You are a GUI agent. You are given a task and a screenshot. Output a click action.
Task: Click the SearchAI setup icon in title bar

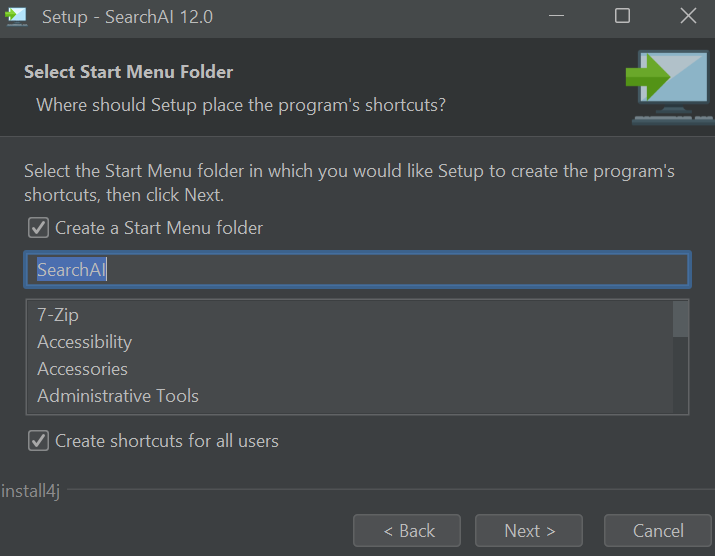point(16,16)
